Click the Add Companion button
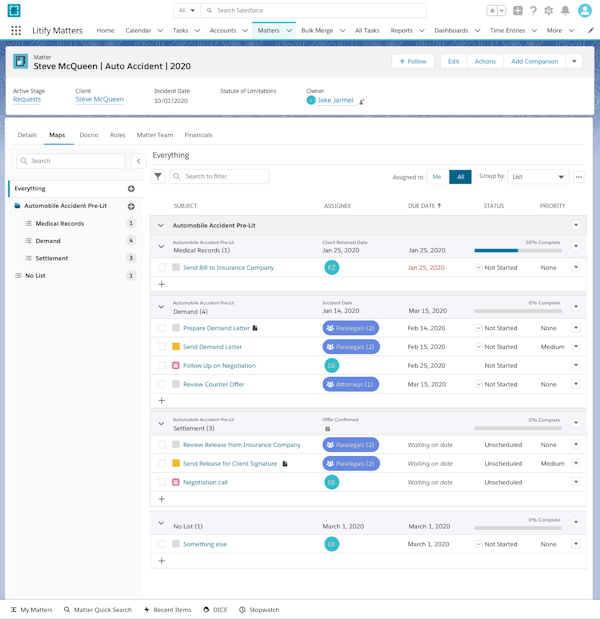Screen dimensions: 600x619 (534, 61)
